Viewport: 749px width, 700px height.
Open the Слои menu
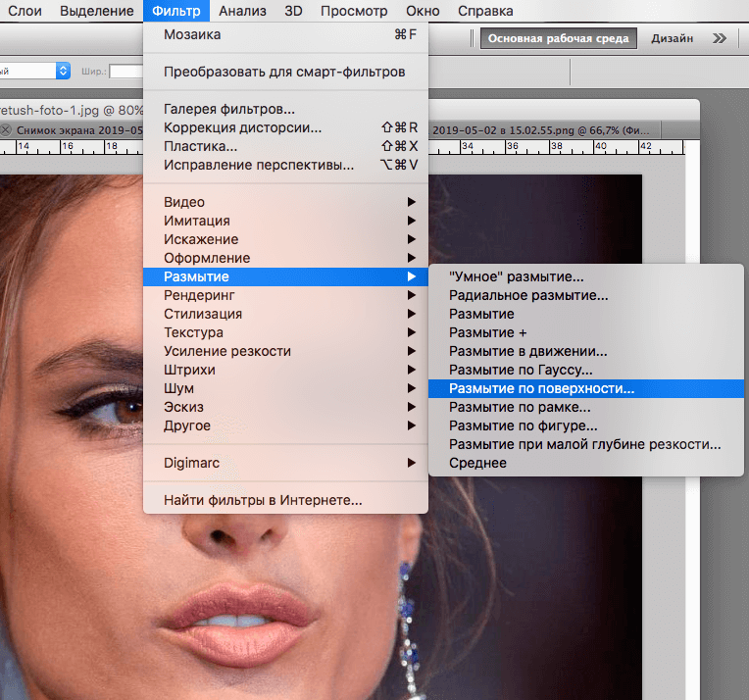click(24, 12)
